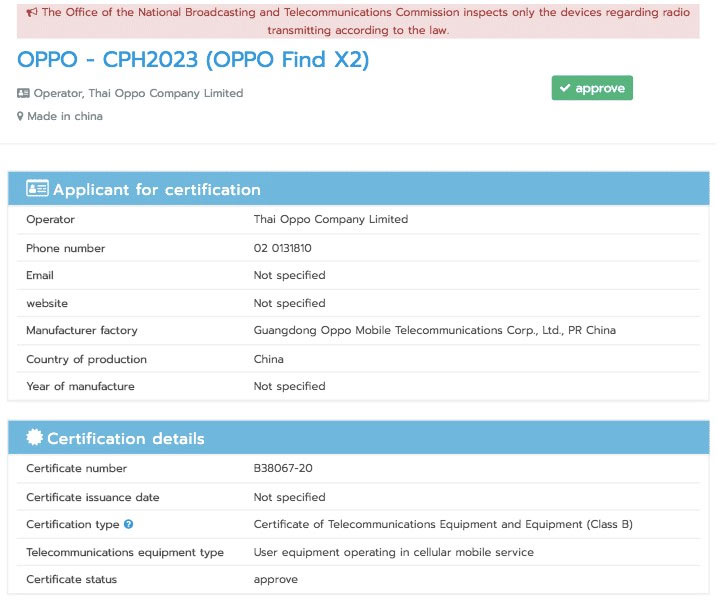728x600 pixels.
Task: Select the Guangdong Oppo Mobile Telecommunications manufacturer value
Action: pyautogui.click(x=435, y=330)
